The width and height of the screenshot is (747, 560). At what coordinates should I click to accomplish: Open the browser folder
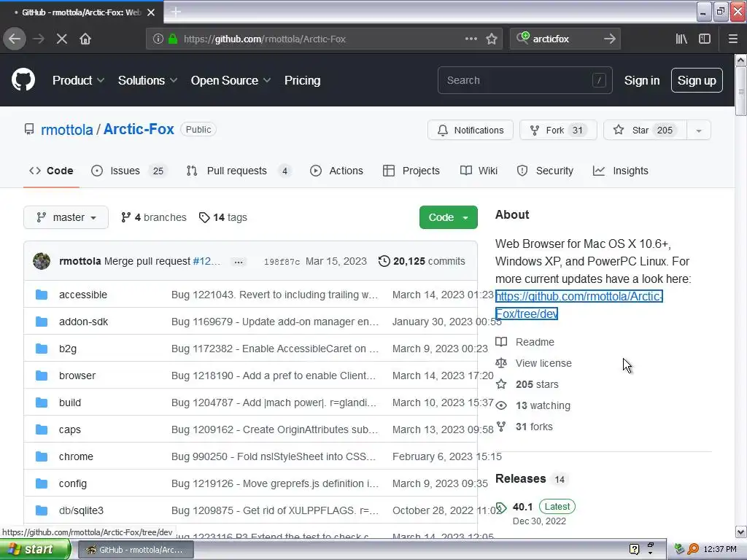tap(77, 376)
